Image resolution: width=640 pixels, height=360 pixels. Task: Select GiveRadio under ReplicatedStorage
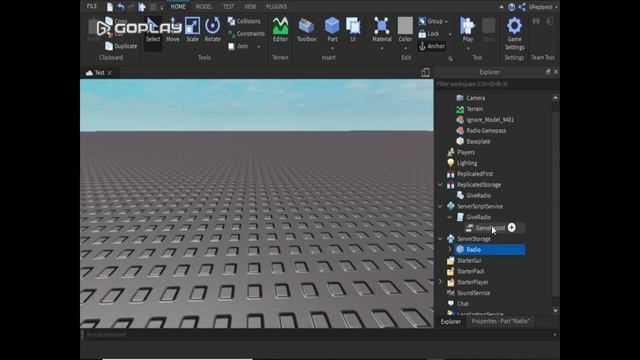coord(478,196)
